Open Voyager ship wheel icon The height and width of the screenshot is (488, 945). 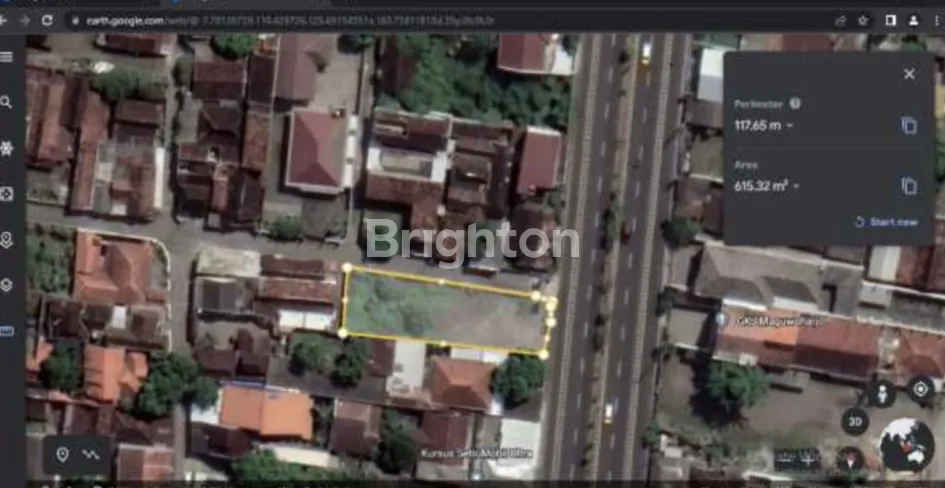[x=7, y=148]
